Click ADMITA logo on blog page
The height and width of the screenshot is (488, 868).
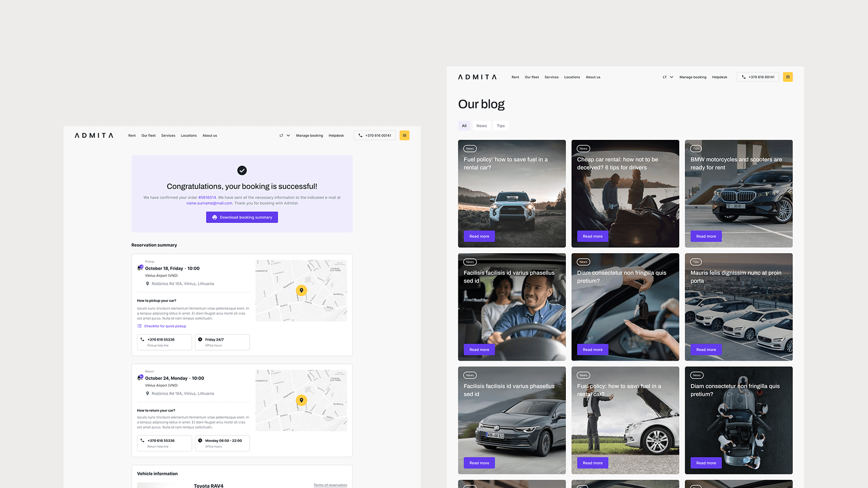(x=477, y=77)
